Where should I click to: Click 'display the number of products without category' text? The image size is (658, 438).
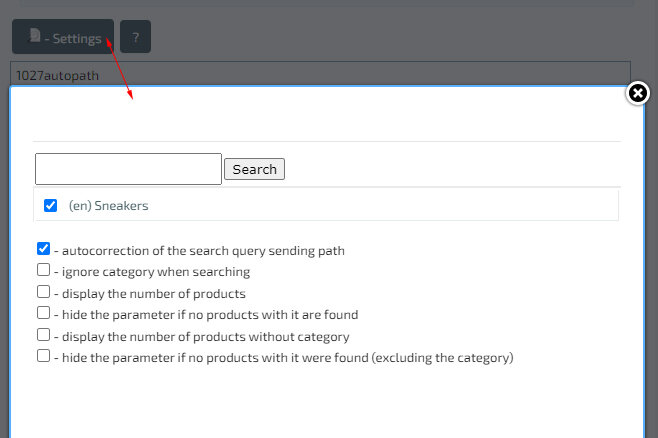pyautogui.click(x=205, y=337)
